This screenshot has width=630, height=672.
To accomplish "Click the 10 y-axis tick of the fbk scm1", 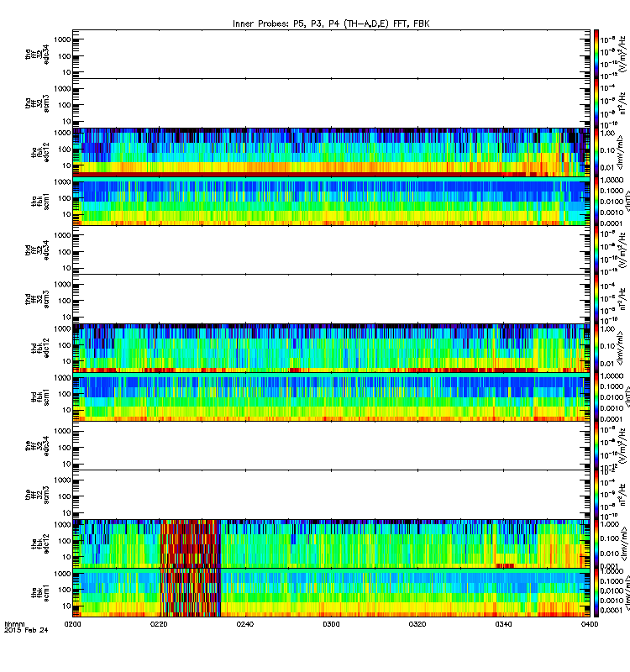I will pyautogui.click(x=66, y=606).
